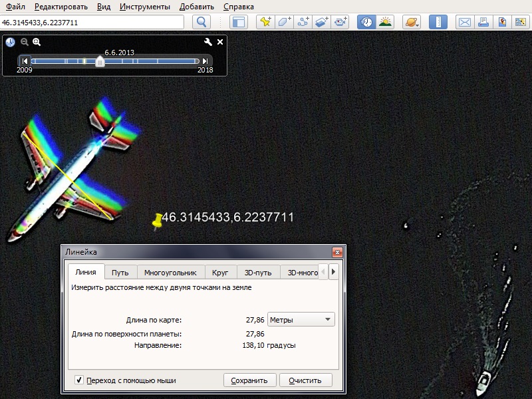Open the Вид menu

tap(104, 7)
